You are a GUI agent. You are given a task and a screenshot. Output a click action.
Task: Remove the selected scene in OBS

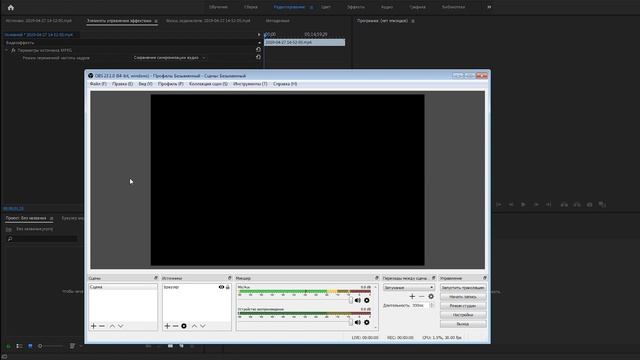click(x=102, y=326)
